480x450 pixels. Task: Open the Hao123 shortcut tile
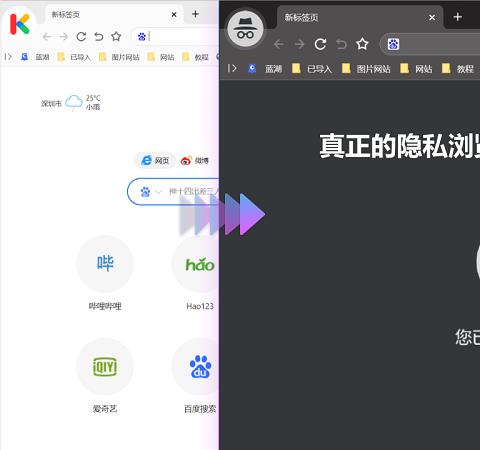[195, 264]
